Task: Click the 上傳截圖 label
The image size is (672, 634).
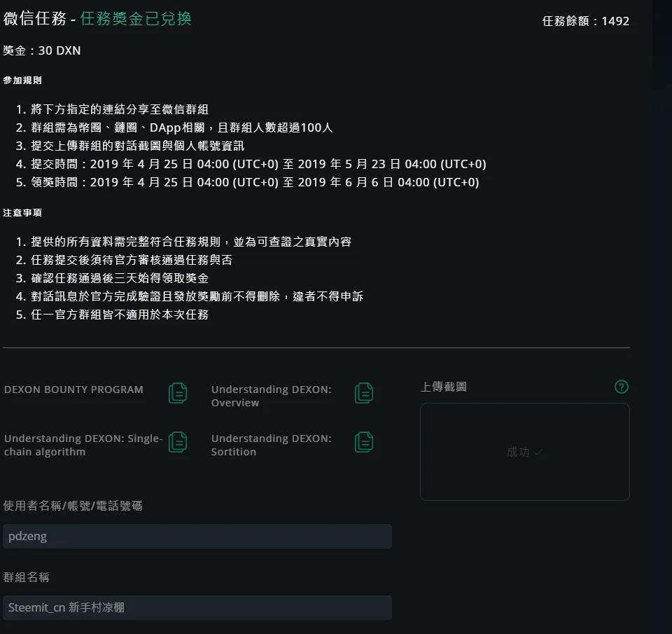Action: tap(444, 387)
